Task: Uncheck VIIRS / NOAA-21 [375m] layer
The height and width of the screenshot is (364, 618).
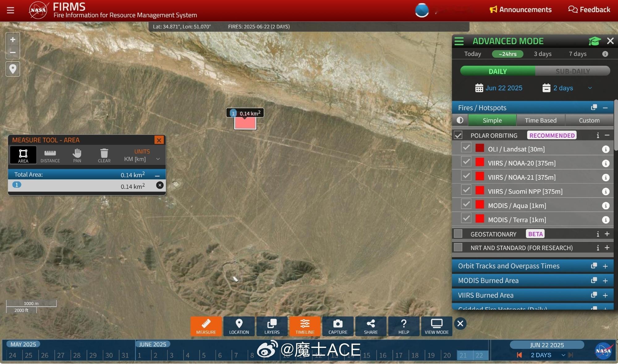Action: pos(466,176)
